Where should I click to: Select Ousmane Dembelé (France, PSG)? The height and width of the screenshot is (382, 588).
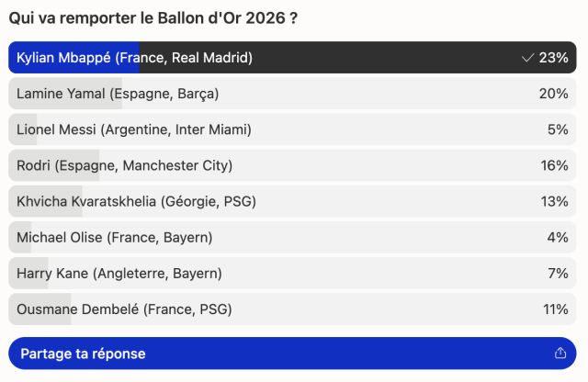click(292, 309)
